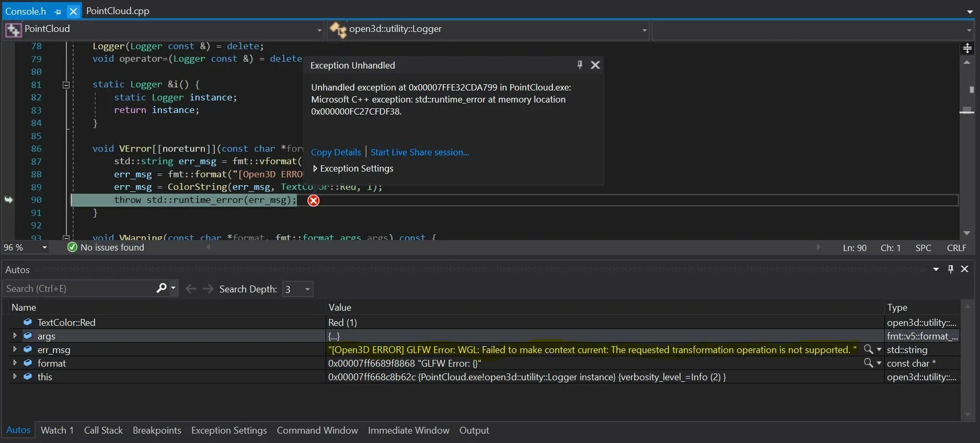Open the open3d::utility::Logger scope dropdown
980x443 pixels.
click(x=644, y=30)
